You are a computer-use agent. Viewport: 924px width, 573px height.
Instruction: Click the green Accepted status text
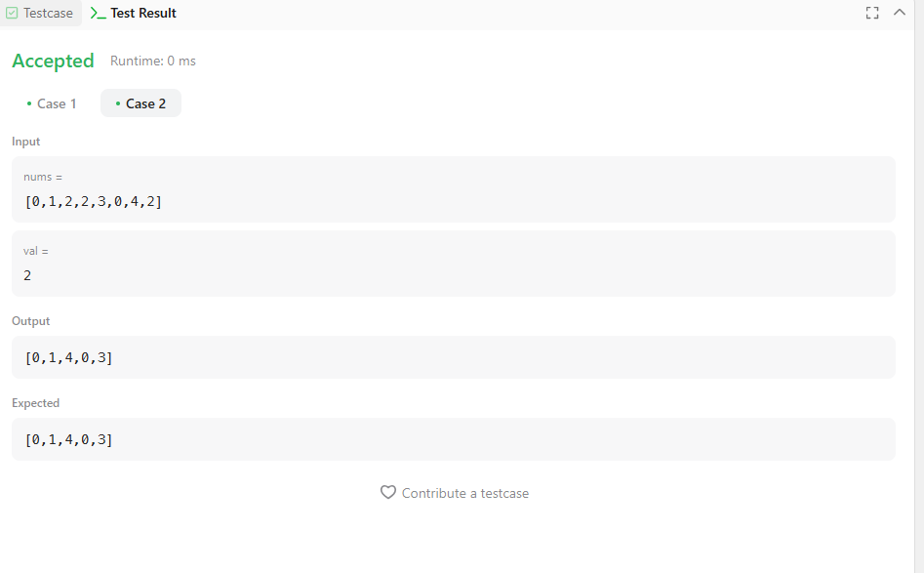coord(53,61)
